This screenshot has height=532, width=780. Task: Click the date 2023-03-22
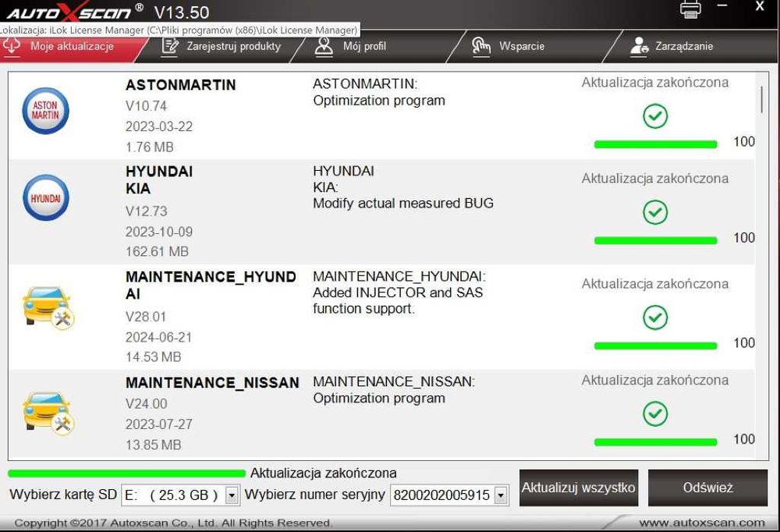158,126
